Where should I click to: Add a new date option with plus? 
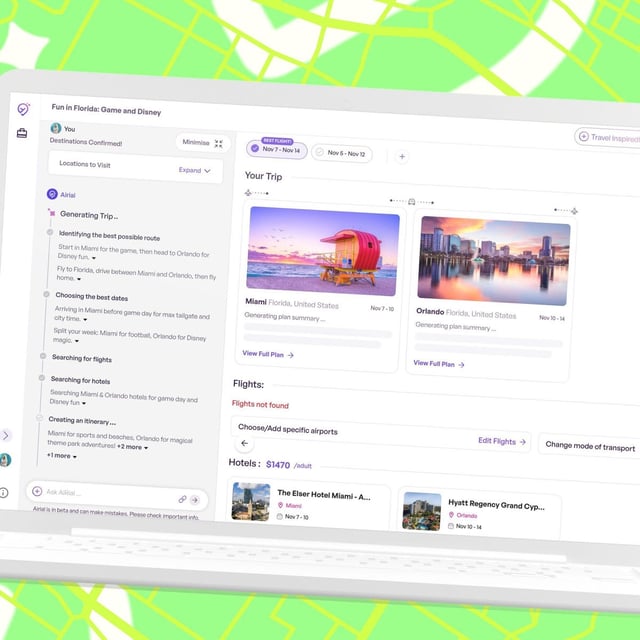coord(402,156)
